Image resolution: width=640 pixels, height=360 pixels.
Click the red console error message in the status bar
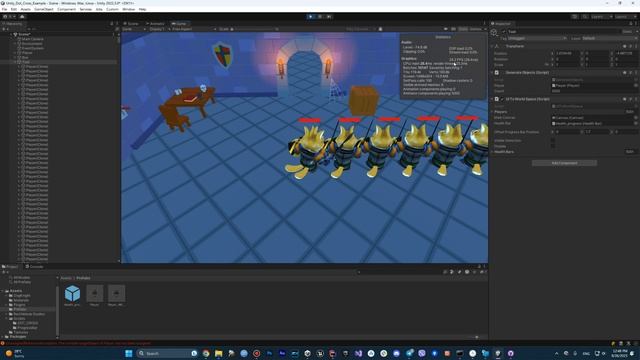click(x=78, y=343)
